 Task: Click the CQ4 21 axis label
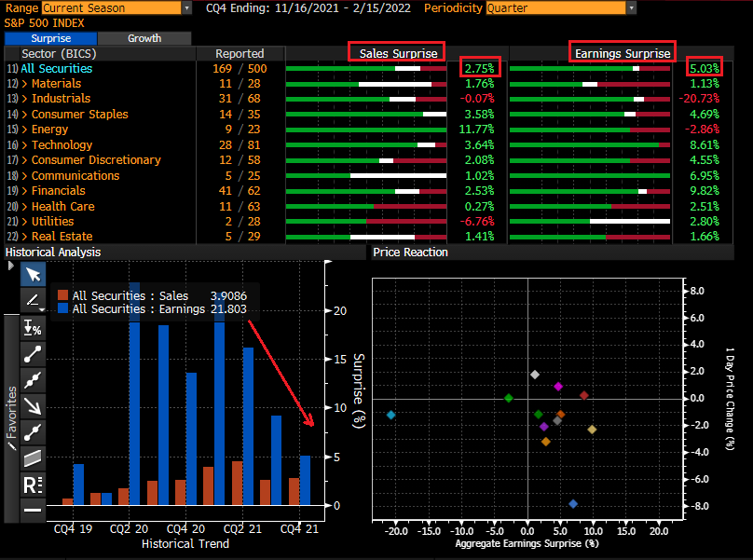tap(299, 528)
